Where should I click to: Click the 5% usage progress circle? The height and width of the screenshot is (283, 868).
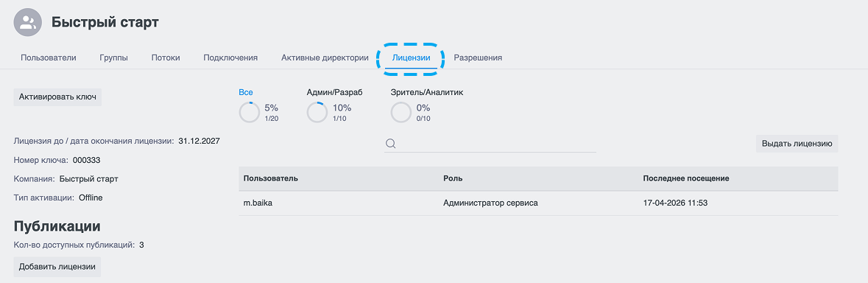coord(249,113)
